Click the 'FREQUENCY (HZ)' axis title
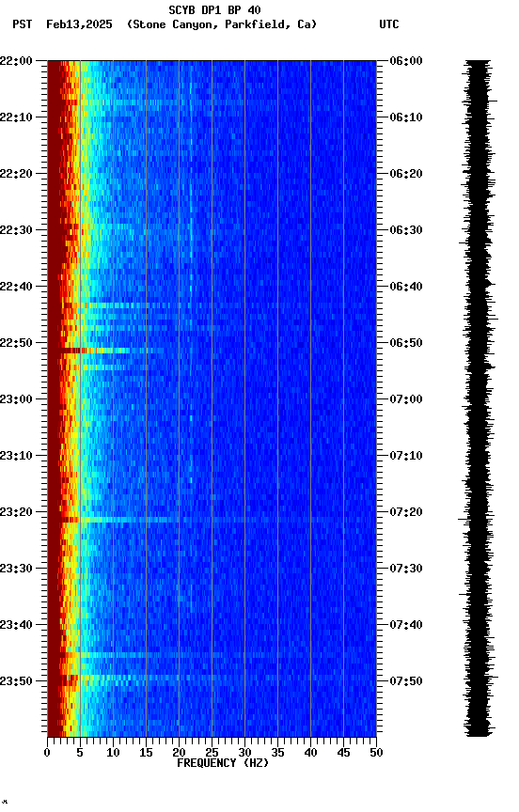The height and width of the screenshot is (812, 519). click(223, 763)
